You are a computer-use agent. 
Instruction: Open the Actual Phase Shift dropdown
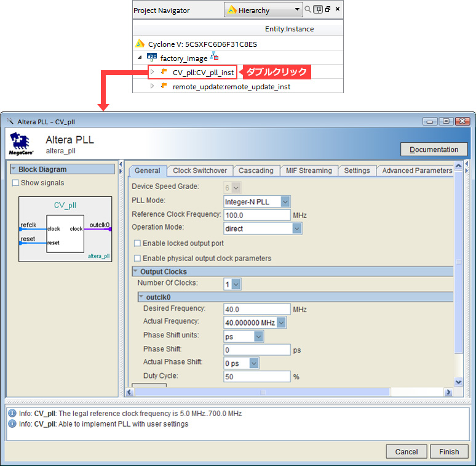[241, 363]
